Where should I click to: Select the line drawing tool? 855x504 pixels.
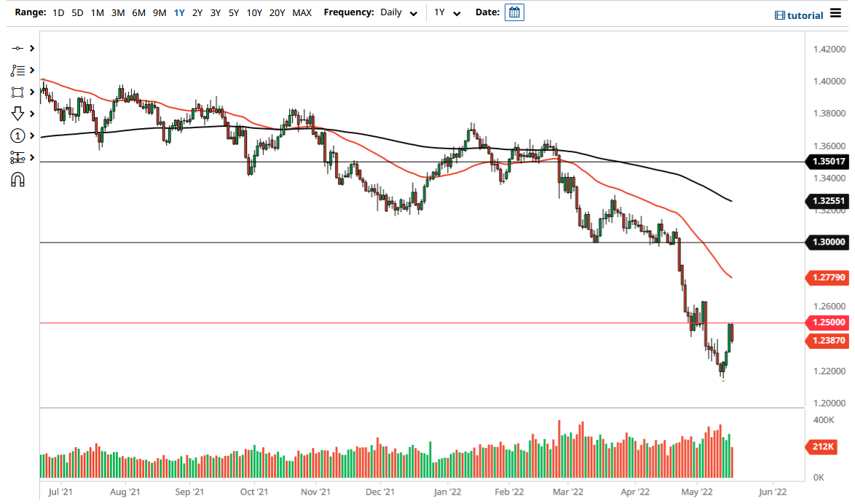tap(17, 49)
